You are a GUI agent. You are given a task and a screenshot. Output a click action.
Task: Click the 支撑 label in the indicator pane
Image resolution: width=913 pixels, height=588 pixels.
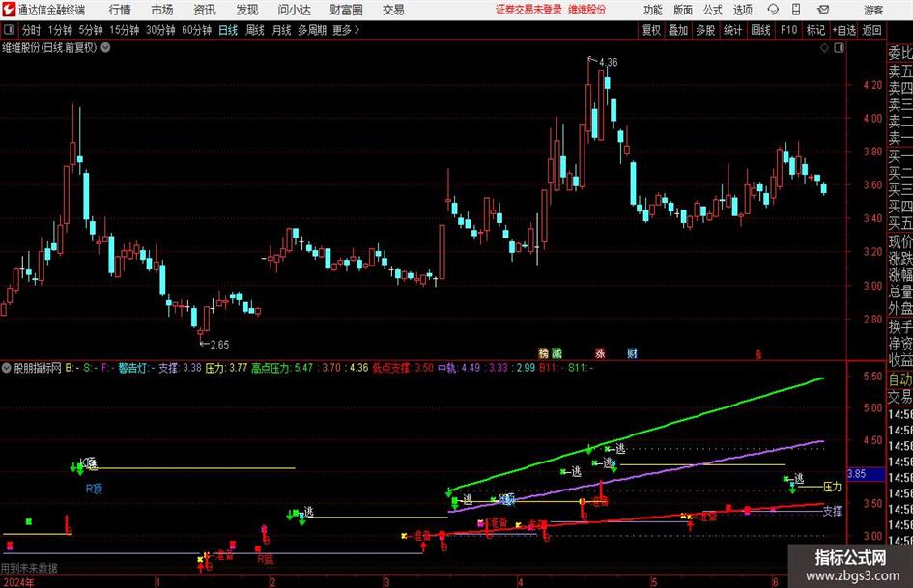coord(832,511)
